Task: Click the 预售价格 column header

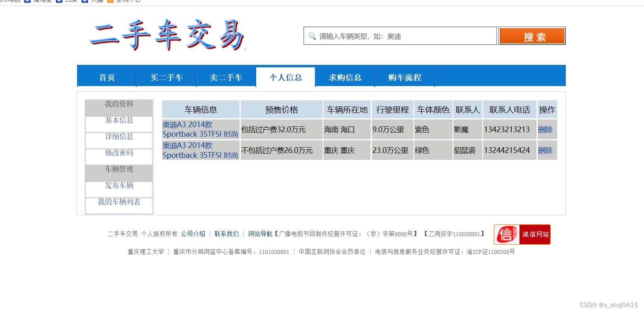Action: click(281, 109)
